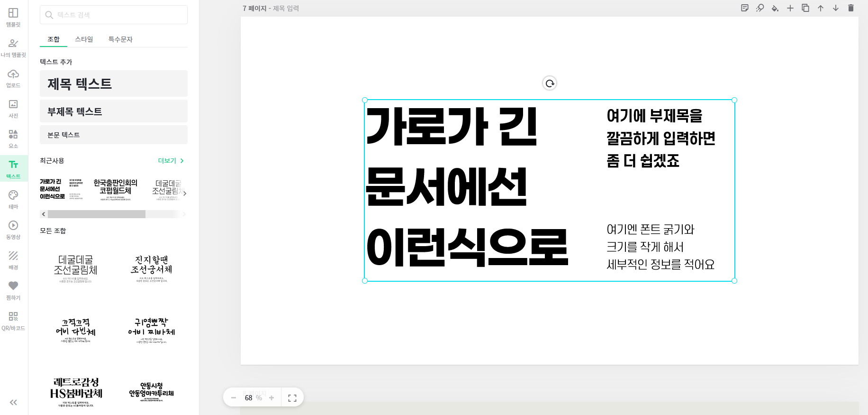Click the recent list scrollbar left arrow
Viewport: 868px width, 415px height.
coord(44,214)
